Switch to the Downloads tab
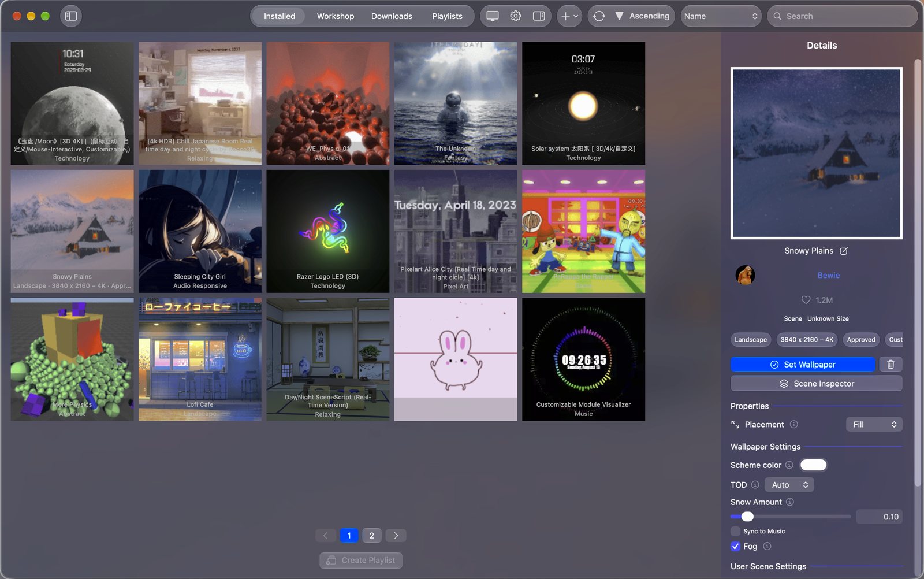 point(392,16)
